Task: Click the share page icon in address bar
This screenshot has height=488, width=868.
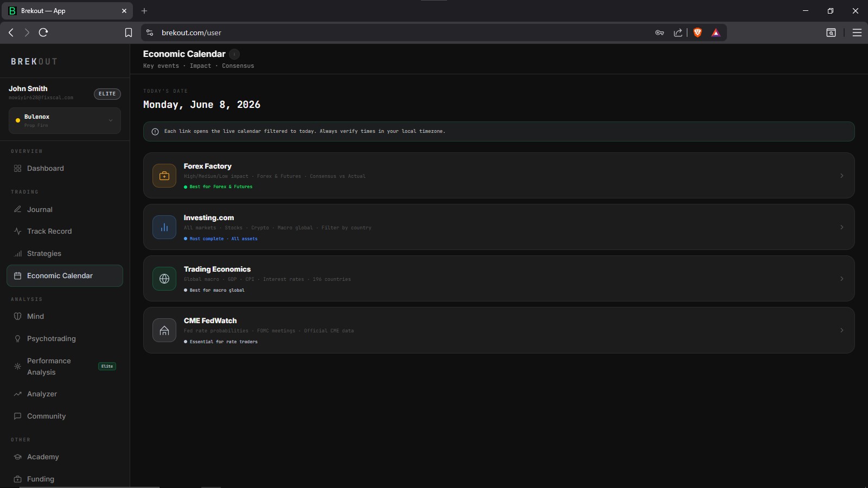Action: click(678, 33)
